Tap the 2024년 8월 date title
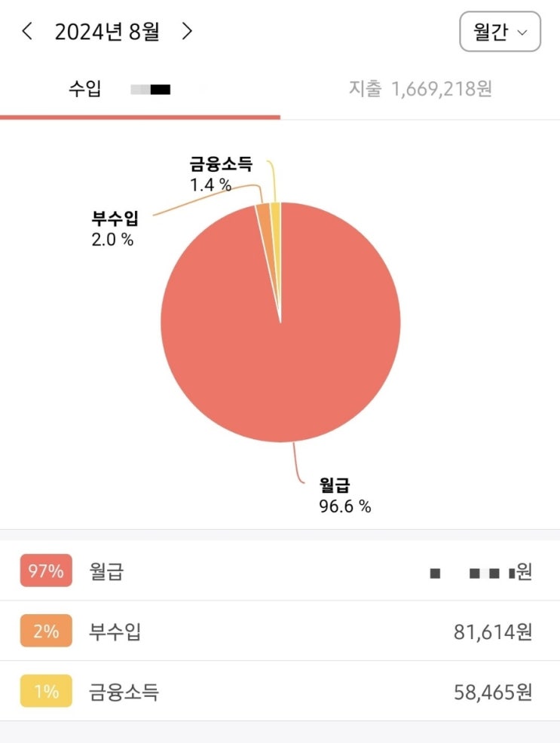Viewport: 560px width, 743px height. coord(107,32)
